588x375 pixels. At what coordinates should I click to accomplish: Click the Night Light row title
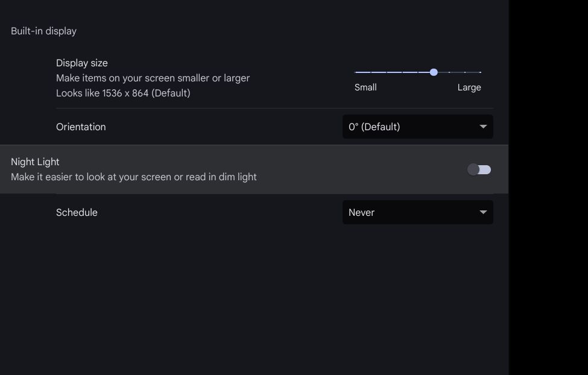35,162
